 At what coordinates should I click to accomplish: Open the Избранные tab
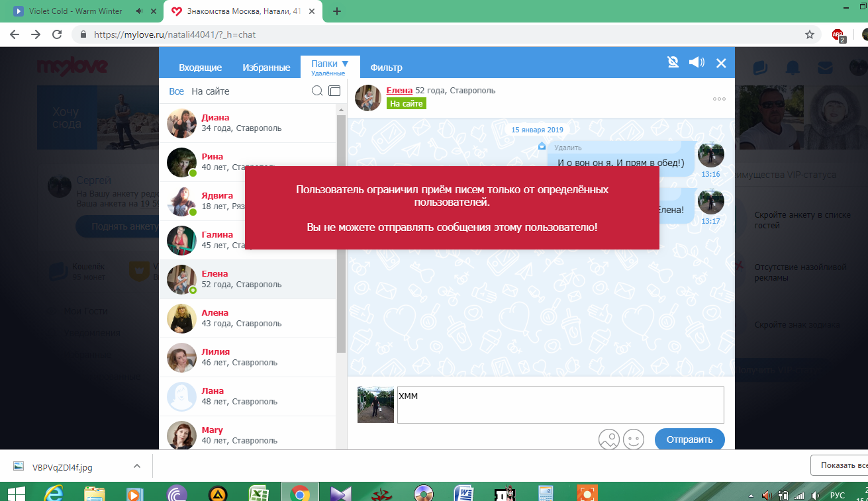point(266,68)
